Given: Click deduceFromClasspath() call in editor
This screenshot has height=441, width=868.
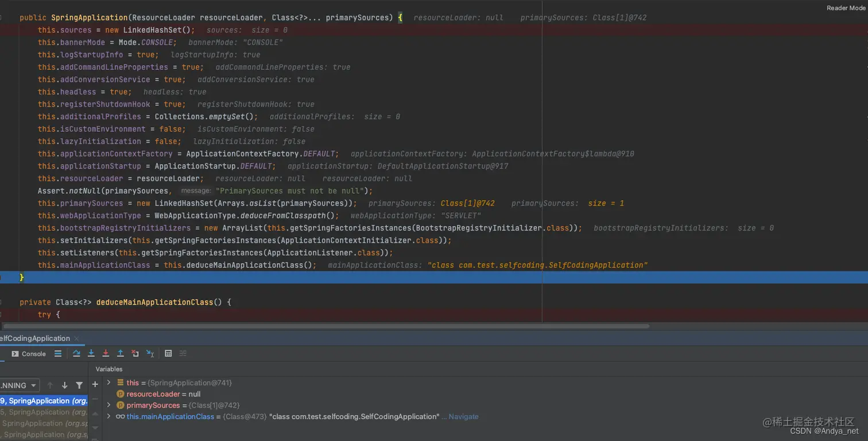Looking at the screenshot, I should click(289, 216).
